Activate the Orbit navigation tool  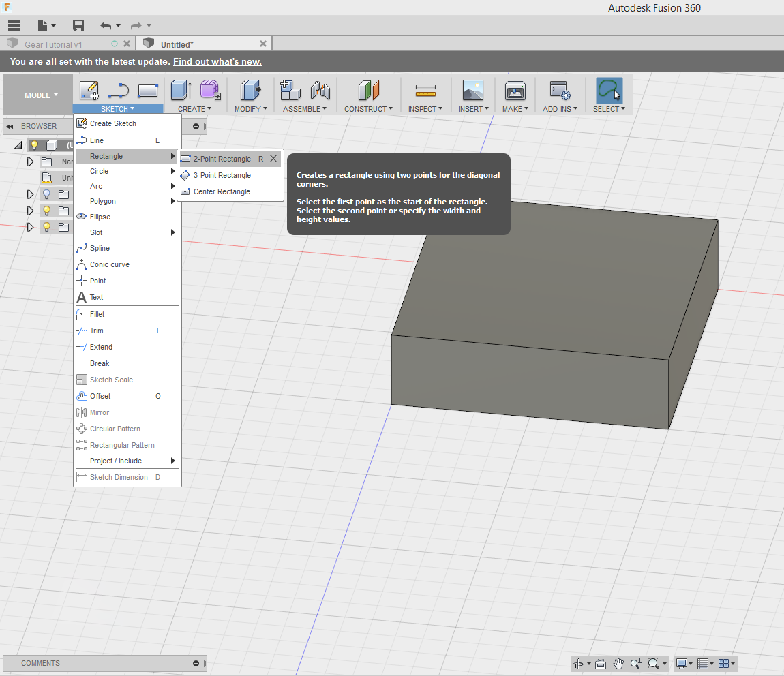(x=578, y=663)
